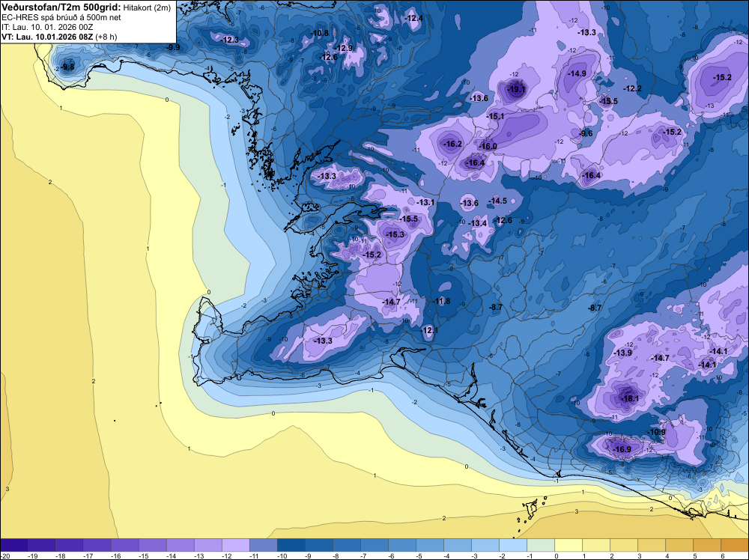Click the -9.6 temperature value

click(x=586, y=133)
